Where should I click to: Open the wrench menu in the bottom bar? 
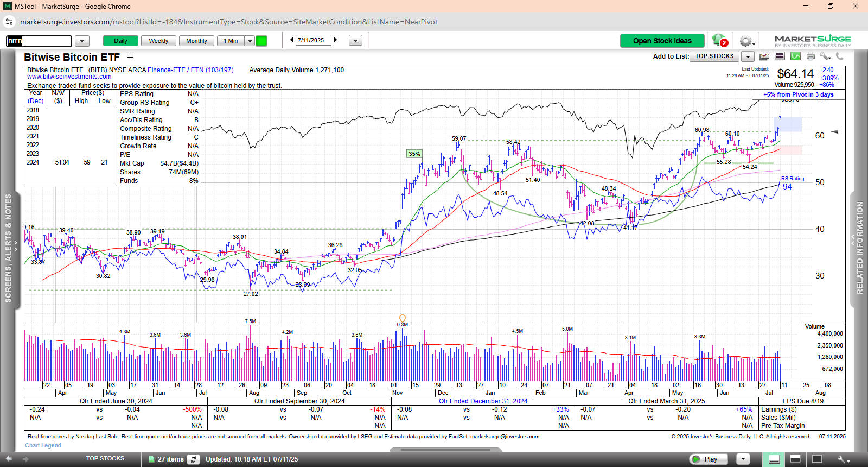[844, 459]
